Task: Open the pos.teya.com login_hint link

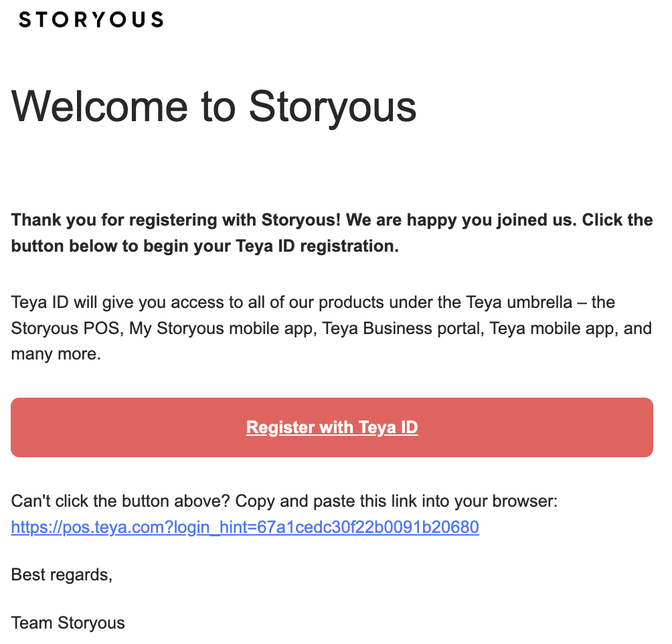Action: point(245,527)
